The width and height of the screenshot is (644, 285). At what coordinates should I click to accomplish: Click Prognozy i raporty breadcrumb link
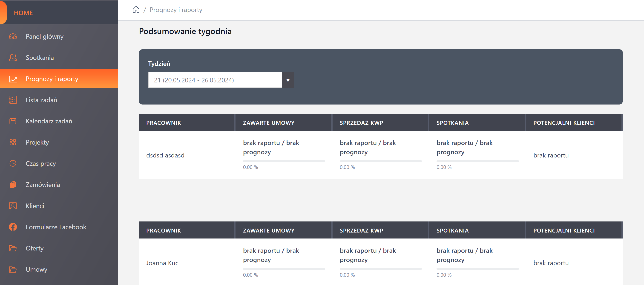point(176,10)
